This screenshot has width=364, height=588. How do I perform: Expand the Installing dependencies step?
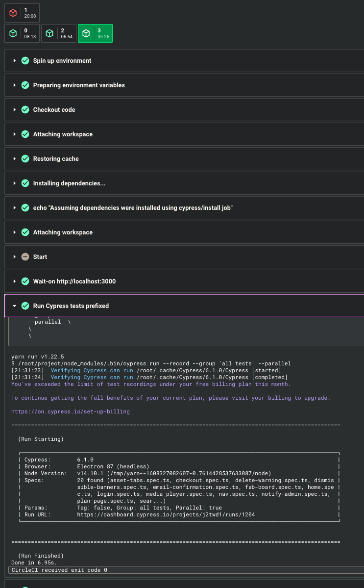point(14,183)
